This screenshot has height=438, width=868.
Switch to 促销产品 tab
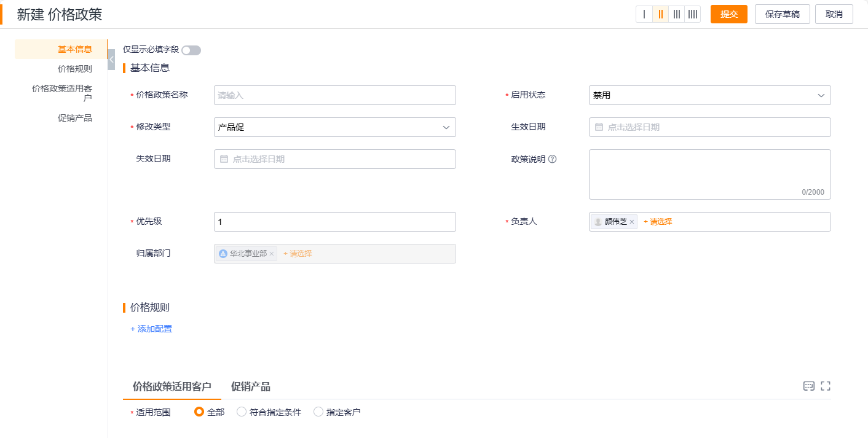250,386
